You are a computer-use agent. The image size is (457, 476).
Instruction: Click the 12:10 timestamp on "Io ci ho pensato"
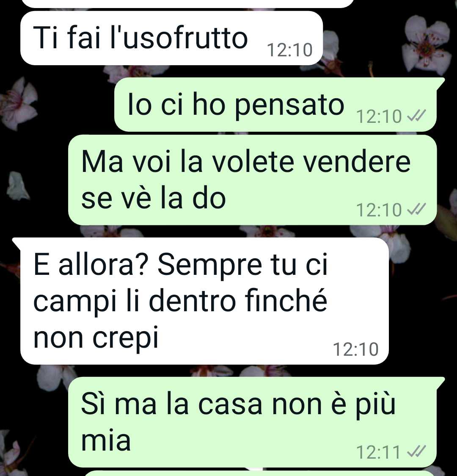[x=379, y=116]
